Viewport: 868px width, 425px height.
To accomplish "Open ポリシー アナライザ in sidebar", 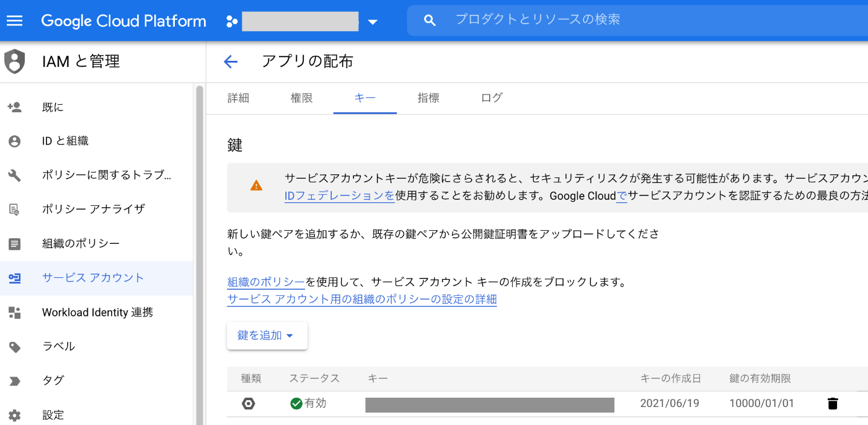I will [x=97, y=210].
